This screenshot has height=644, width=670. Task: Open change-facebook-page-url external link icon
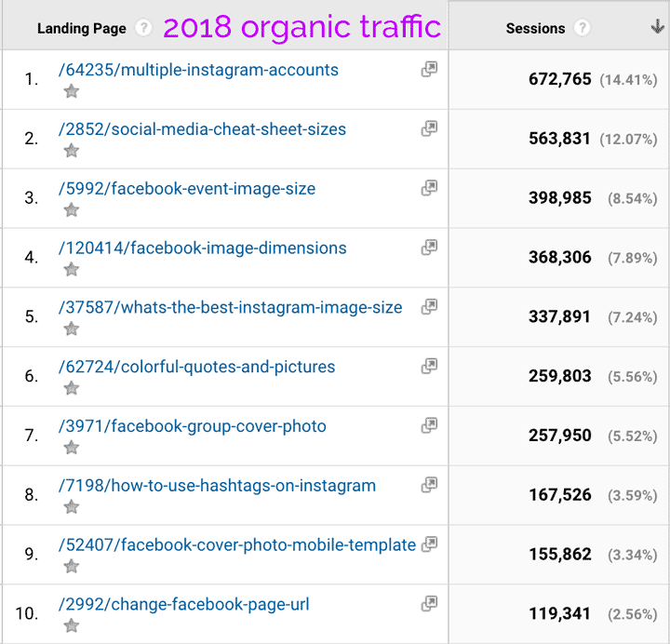coord(429,603)
